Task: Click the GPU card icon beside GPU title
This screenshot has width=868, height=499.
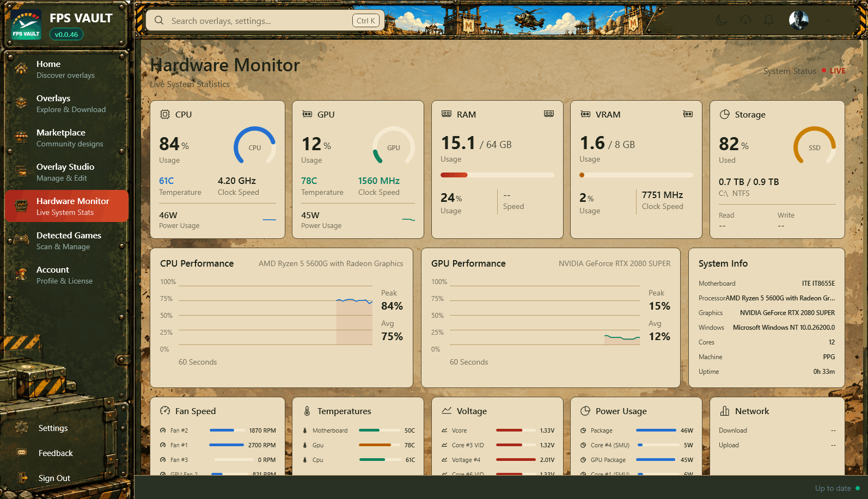Action: click(307, 114)
